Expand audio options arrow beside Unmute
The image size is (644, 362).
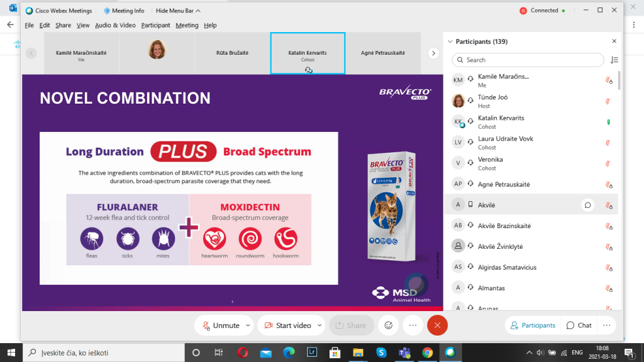tap(248, 326)
